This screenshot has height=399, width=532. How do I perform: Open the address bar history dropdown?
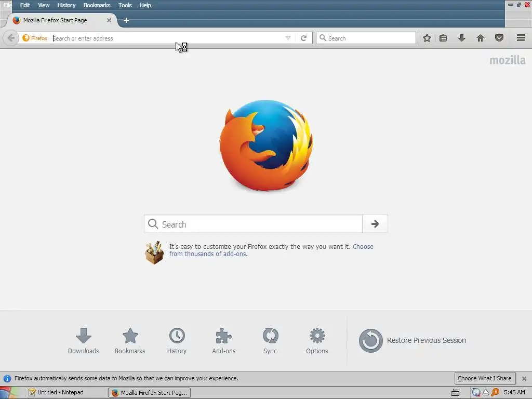click(x=288, y=38)
